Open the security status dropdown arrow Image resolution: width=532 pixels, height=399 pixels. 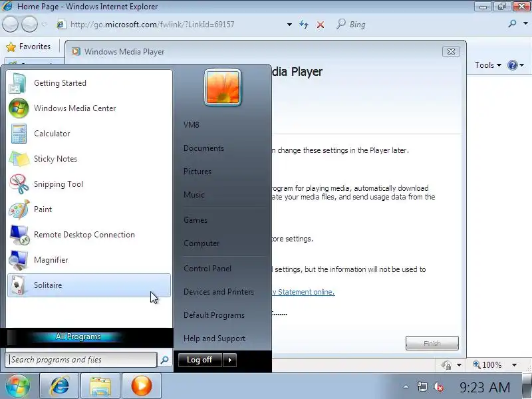459,365
